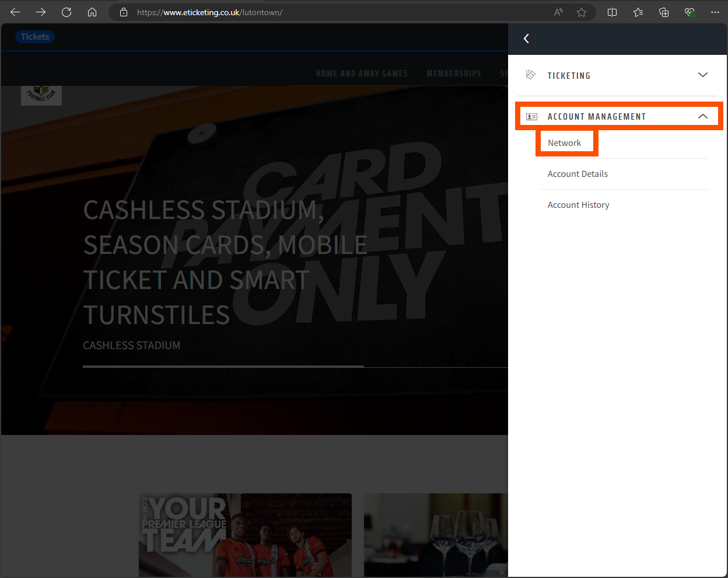Open split screen view icon
The width and height of the screenshot is (728, 578).
[612, 12]
